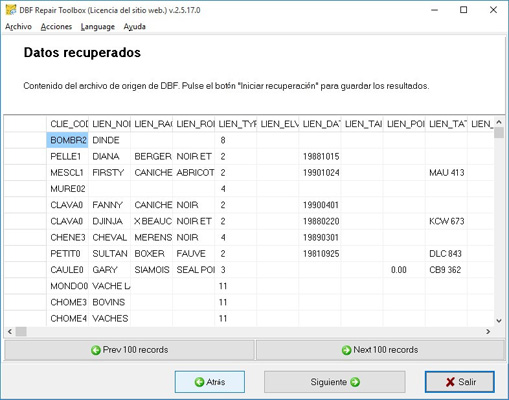The width and height of the screenshot is (509, 400).
Task: Click the SULTAN cell
Action: tap(110, 254)
